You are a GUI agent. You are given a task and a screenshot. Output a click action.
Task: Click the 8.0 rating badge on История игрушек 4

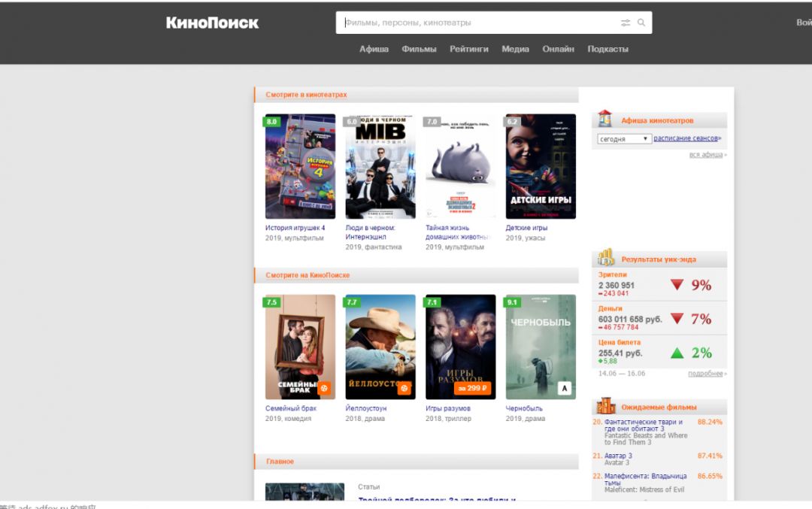(271, 122)
